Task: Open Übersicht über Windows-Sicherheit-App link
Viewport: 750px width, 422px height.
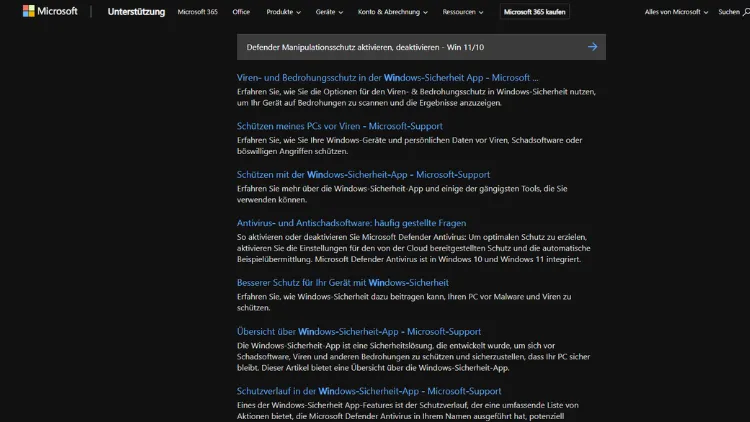Action: pyautogui.click(x=359, y=332)
